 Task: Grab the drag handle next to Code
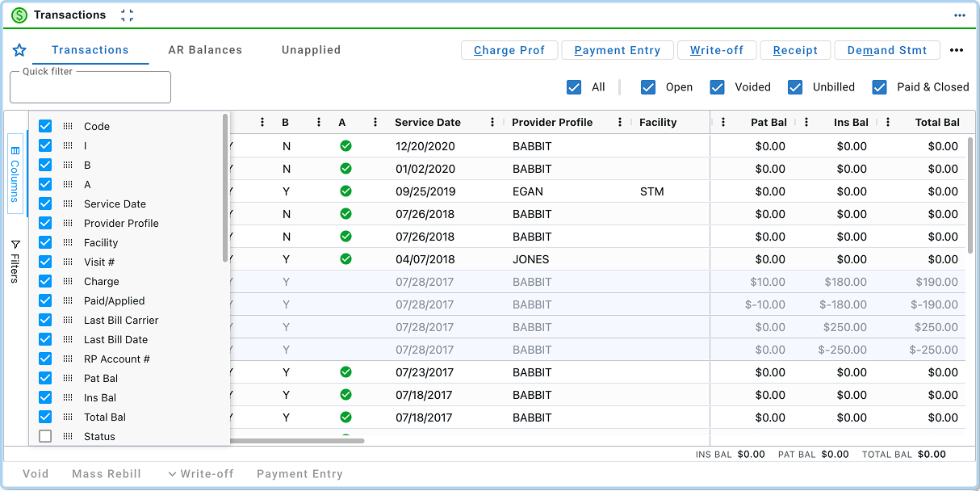point(68,126)
